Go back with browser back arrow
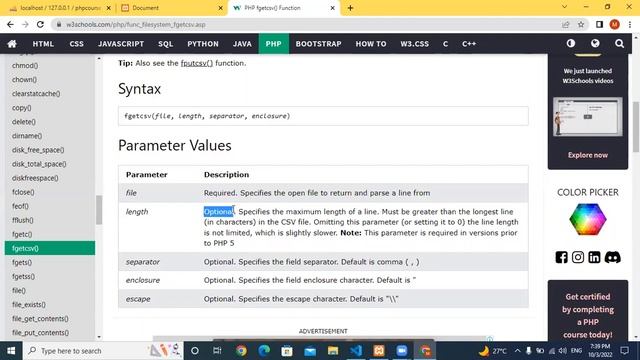The width and height of the screenshot is (640, 360). pos(10,24)
